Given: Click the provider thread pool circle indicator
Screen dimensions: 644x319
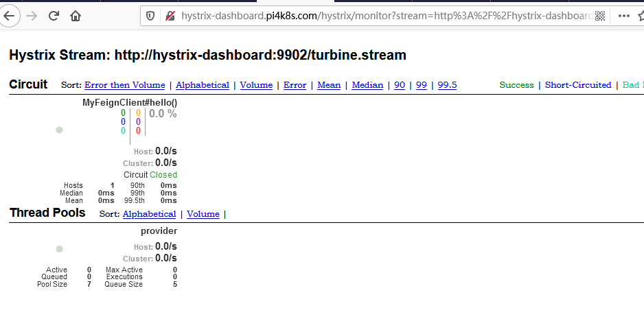Looking at the screenshot, I should pos(59,249).
